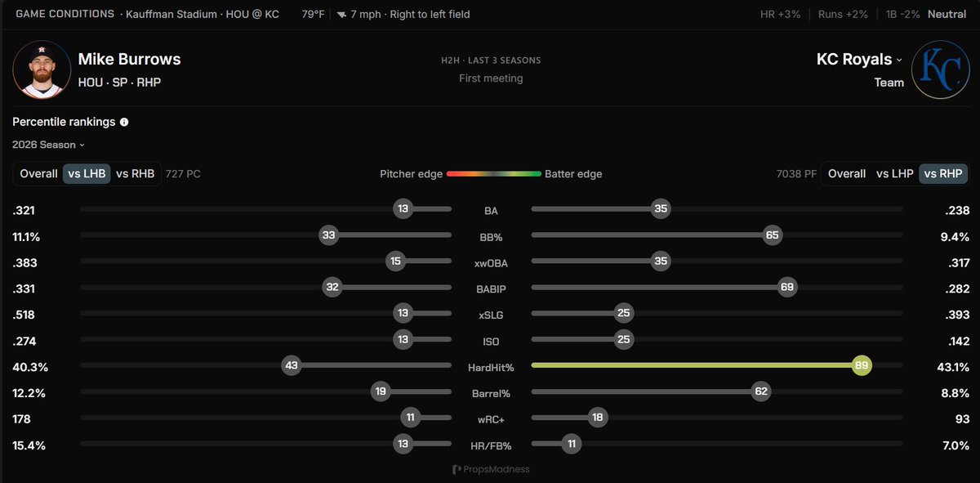Open the 2026 Season dropdown

[49, 145]
